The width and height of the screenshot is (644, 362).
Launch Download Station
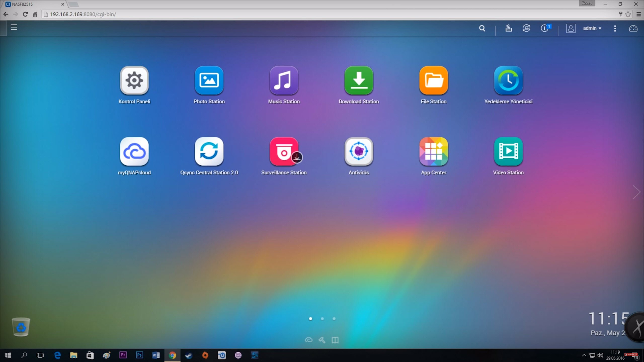point(358,80)
